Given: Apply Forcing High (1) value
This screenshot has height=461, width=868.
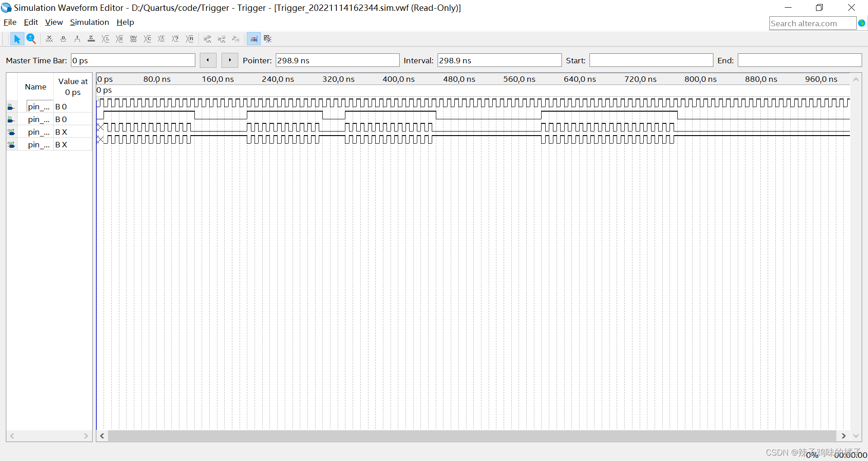Looking at the screenshot, I should coord(77,39).
